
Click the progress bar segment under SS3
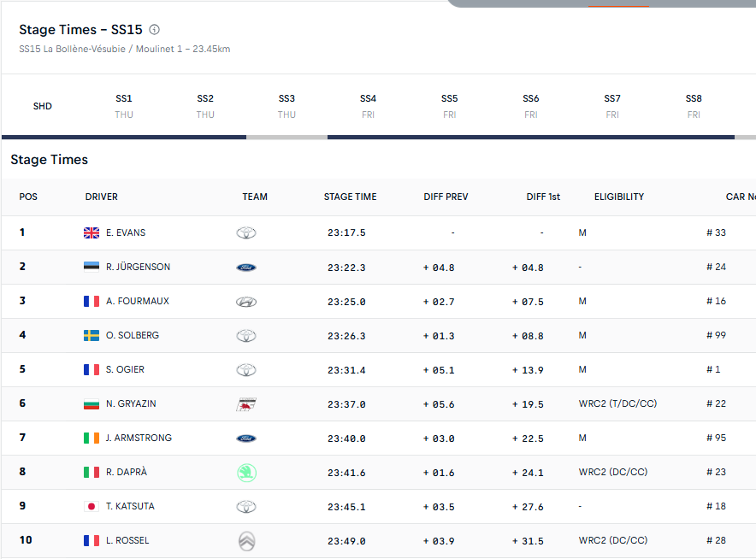[x=286, y=137]
